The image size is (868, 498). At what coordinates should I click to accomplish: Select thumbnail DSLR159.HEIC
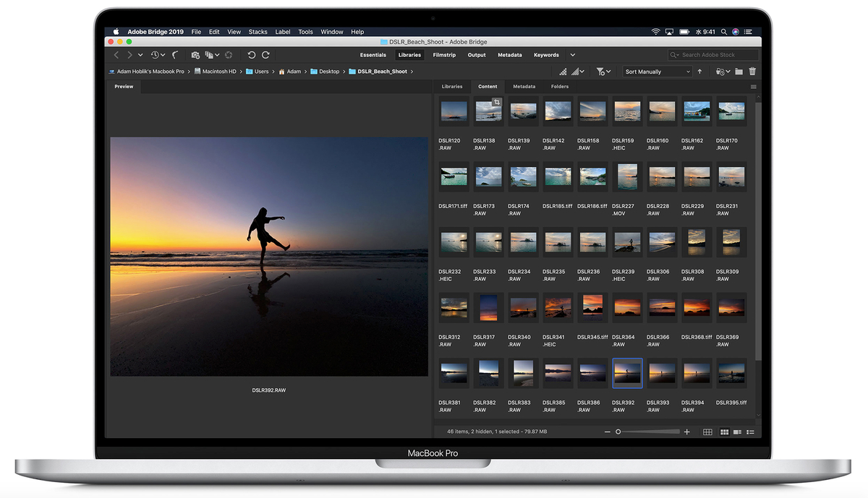coord(627,111)
